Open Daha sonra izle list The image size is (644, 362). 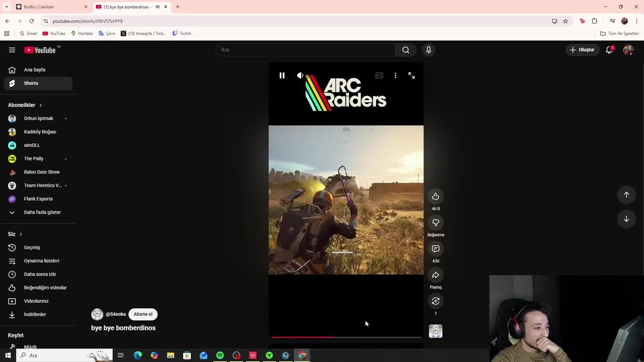pyautogui.click(x=38, y=274)
